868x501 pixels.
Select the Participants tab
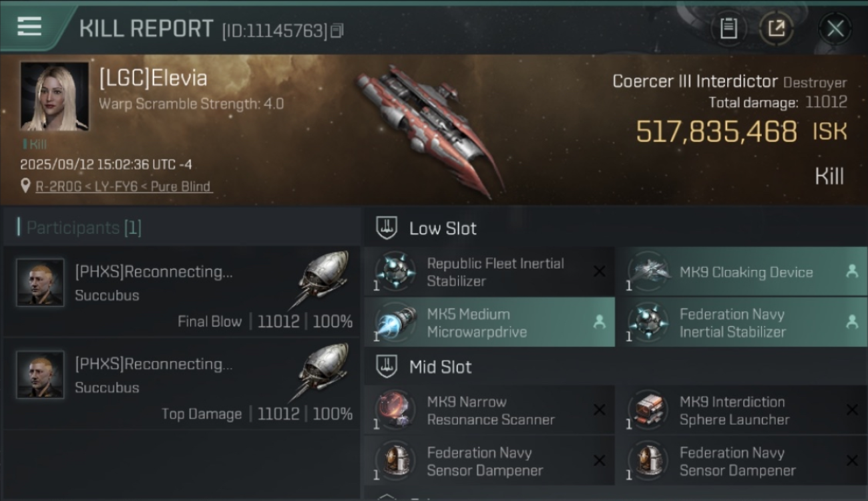click(x=83, y=228)
